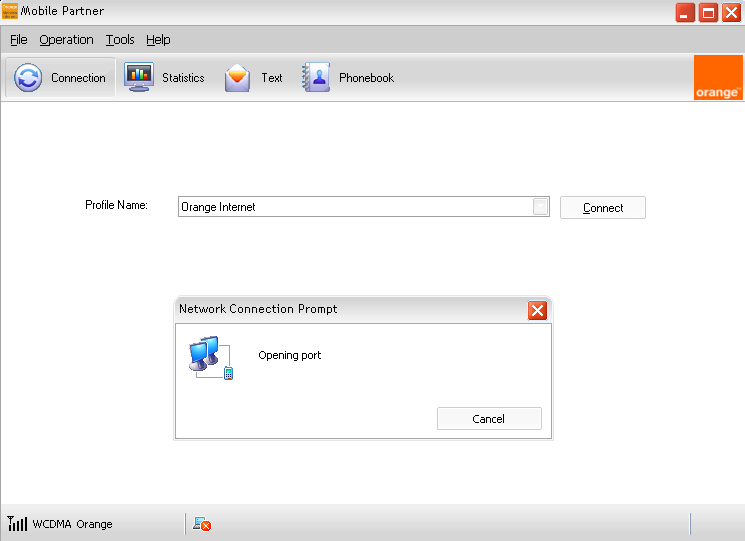This screenshot has height=541, width=745.
Task: Close the Network Connection Prompt dialog
Action: tap(537, 311)
